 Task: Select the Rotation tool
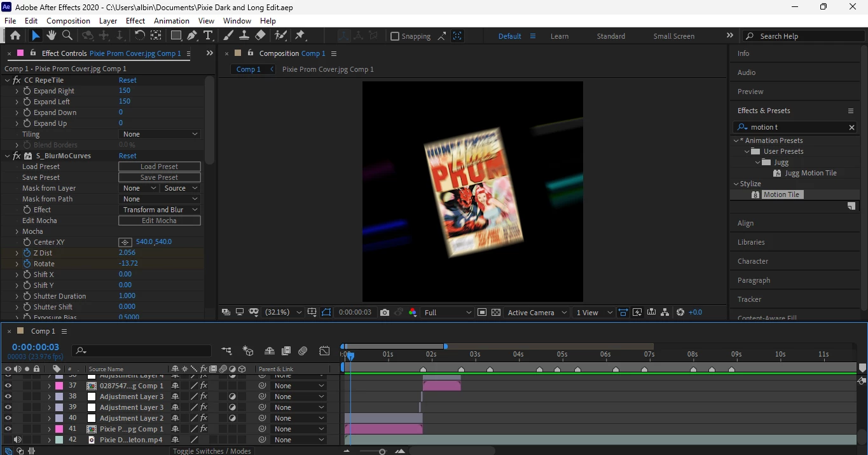(139, 36)
